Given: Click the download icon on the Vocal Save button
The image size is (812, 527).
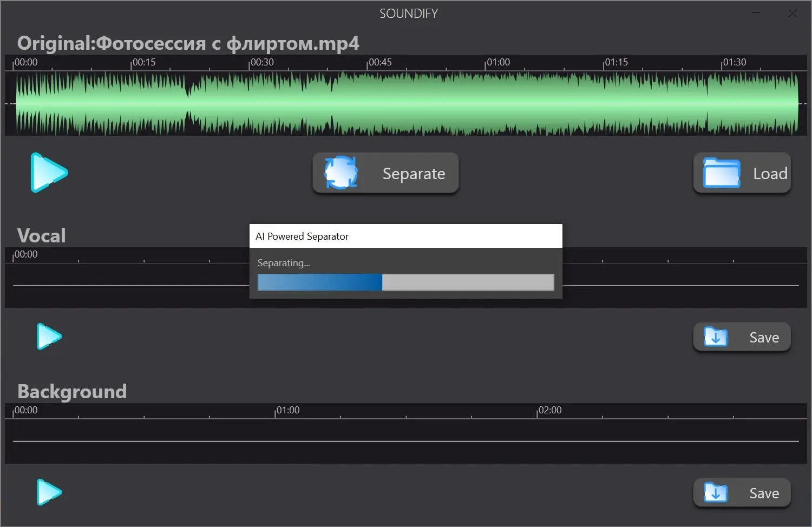Looking at the screenshot, I should coord(716,337).
